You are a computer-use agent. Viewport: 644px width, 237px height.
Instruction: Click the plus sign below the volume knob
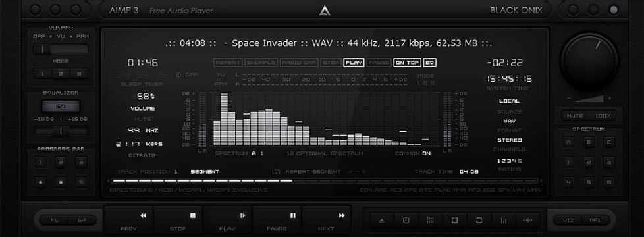click(x=610, y=99)
